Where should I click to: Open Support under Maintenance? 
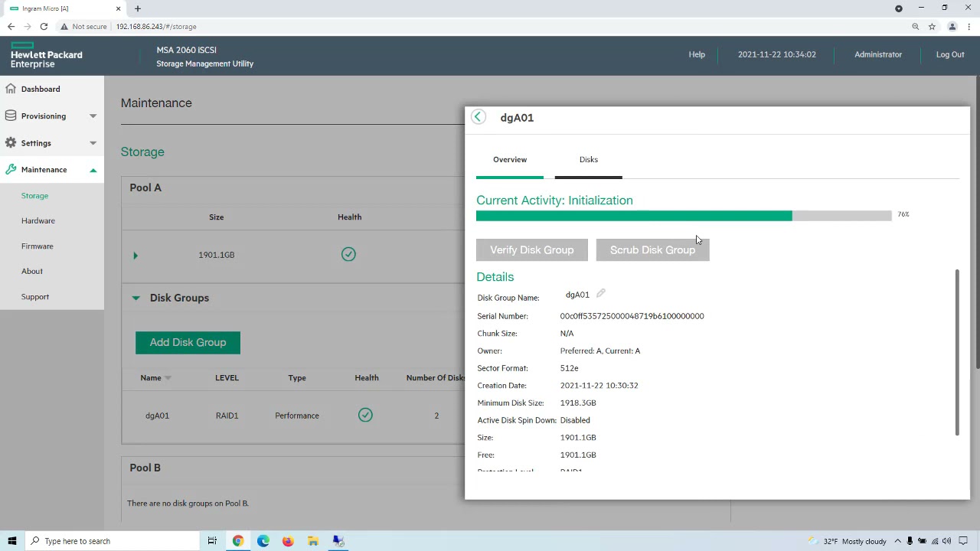(35, 296)
